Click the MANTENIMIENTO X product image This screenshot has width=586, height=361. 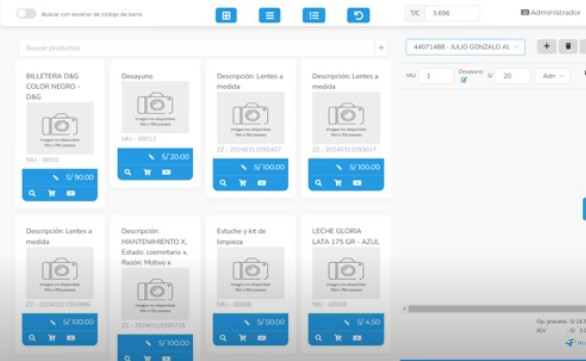tap(155, 294)
